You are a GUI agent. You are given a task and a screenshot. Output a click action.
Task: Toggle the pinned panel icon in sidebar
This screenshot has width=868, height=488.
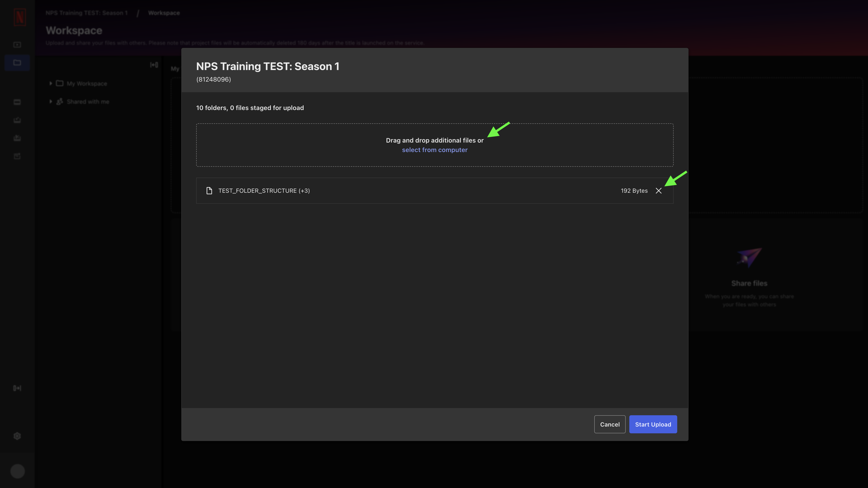pos(17,388)
